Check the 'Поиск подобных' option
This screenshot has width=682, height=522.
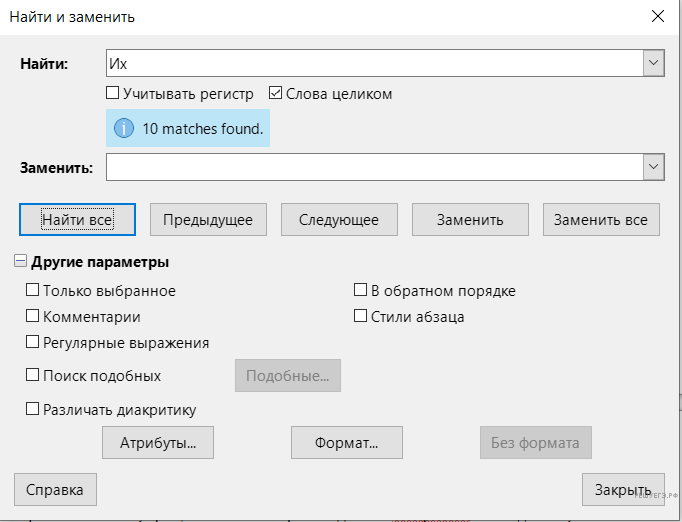tap(33, 376)
